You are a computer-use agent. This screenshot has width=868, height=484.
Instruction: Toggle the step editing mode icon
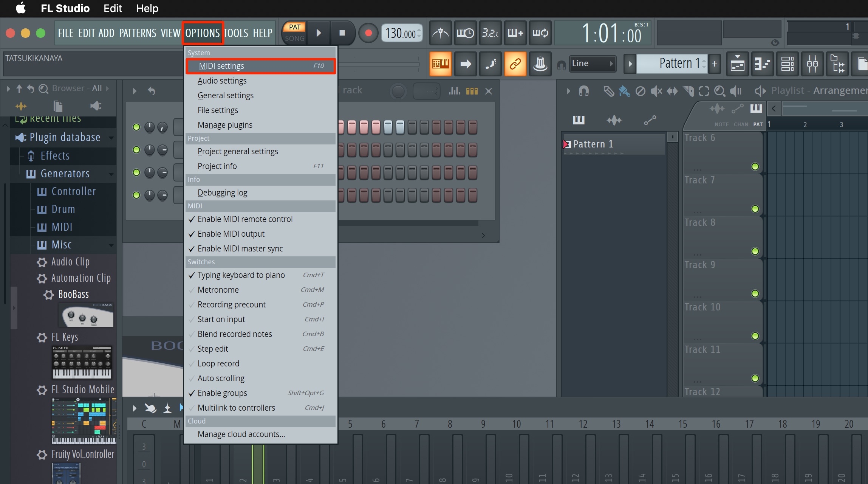(490, 64)
